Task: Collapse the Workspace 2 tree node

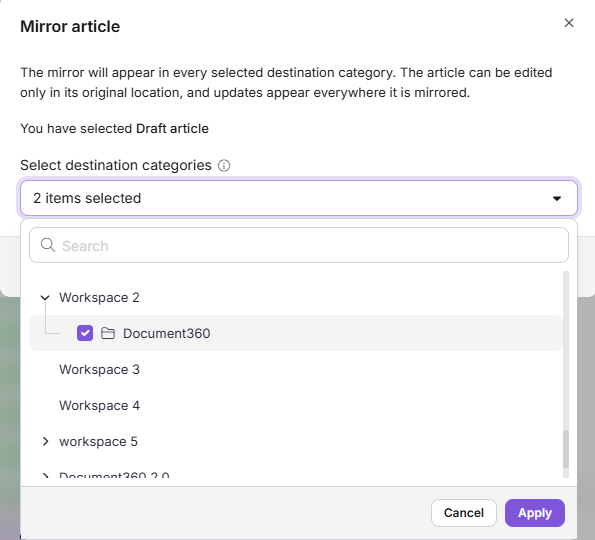Action: coord(45,298)
